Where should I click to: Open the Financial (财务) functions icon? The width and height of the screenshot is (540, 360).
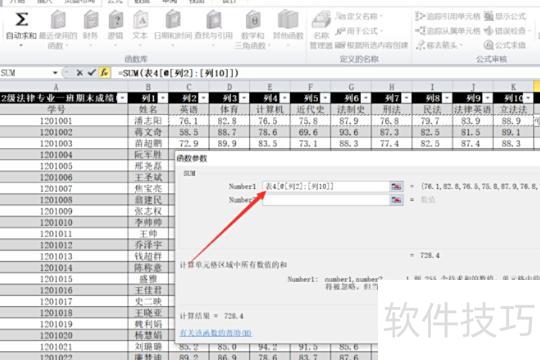[91, 20]
